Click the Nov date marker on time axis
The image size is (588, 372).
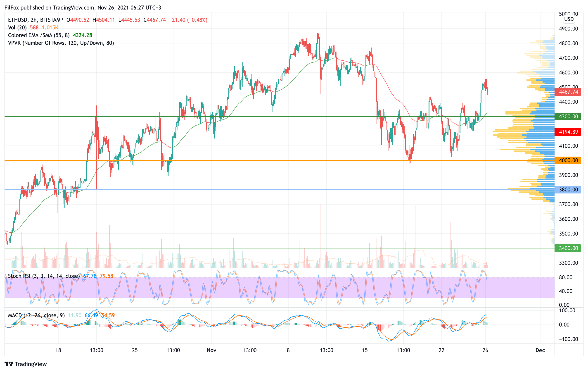[211, 350]
